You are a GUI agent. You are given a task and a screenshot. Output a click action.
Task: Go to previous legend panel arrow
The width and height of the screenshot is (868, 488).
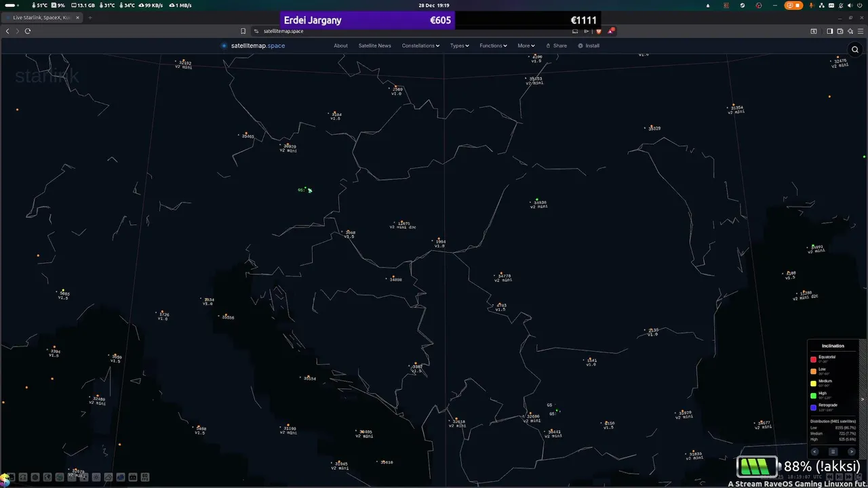coord(815,451)
